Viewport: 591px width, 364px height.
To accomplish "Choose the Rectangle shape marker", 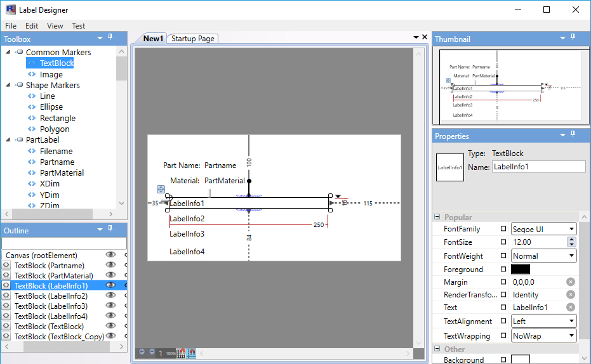I will [58, 118].
